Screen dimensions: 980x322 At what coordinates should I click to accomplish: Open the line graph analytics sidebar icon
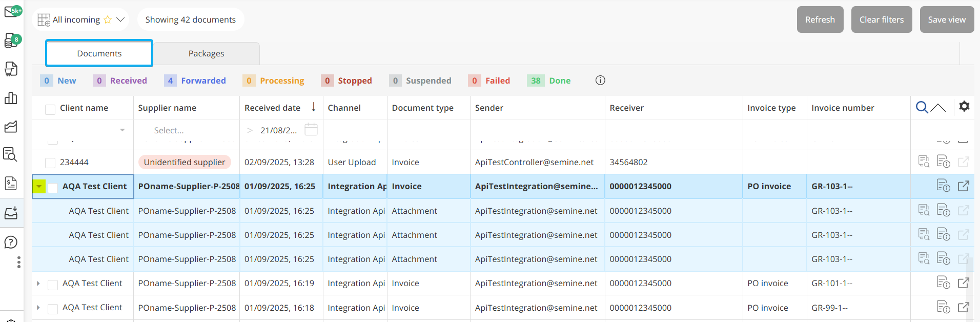pyautogui.click(x=11, y=127)
